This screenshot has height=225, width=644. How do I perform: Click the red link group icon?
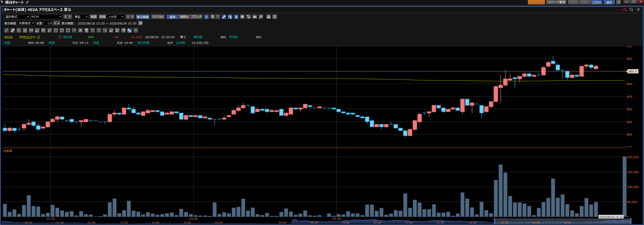624,9
